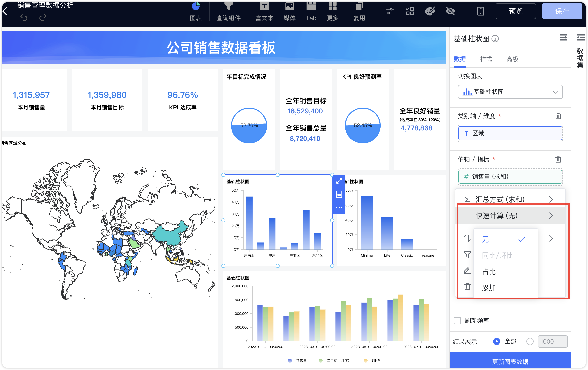The width and height of the screenshot is (588, 370).
Task: Toggle the hidden eye icon in toolbar
Action: click(450, 11)
